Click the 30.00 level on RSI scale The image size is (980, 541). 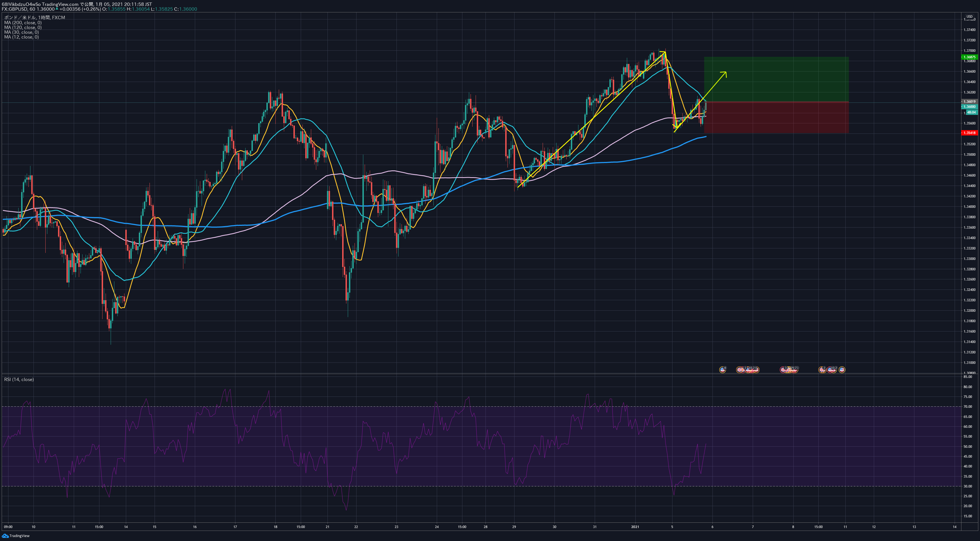(968, 486)
